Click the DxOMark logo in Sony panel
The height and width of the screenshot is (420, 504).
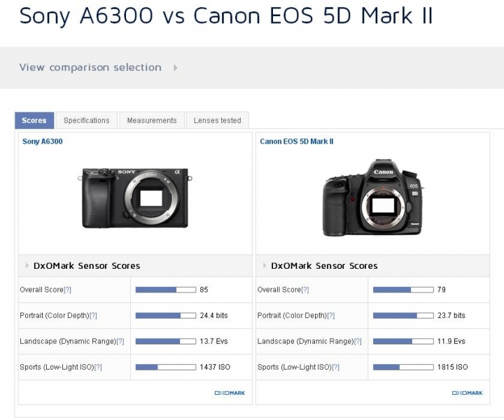pos(230,393)
